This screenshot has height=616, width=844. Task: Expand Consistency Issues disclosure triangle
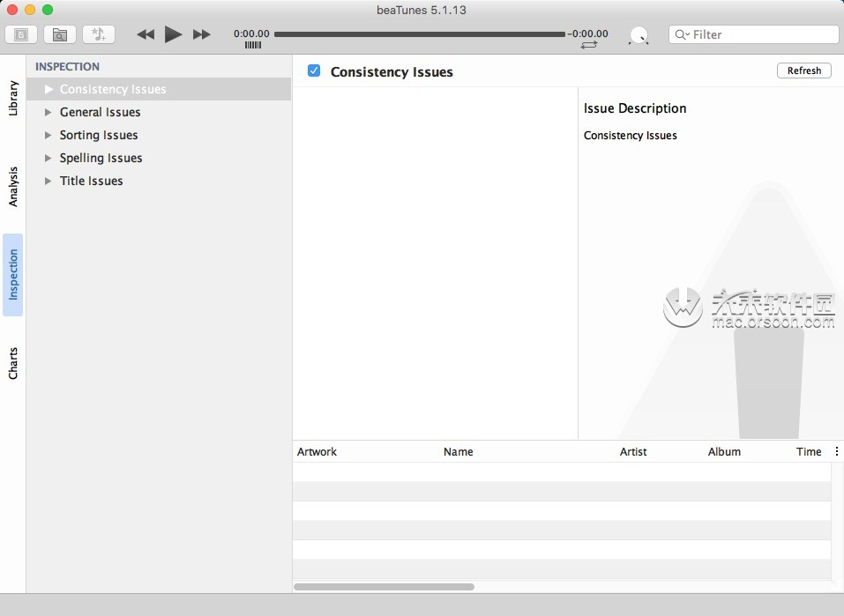(x=49, y=89)
